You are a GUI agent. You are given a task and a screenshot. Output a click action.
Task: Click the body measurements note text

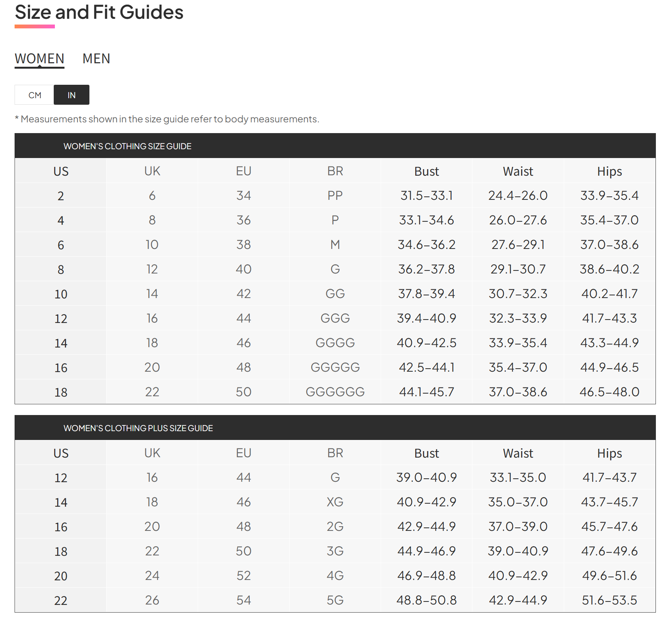pyautogui.click(x=167, y=119)
